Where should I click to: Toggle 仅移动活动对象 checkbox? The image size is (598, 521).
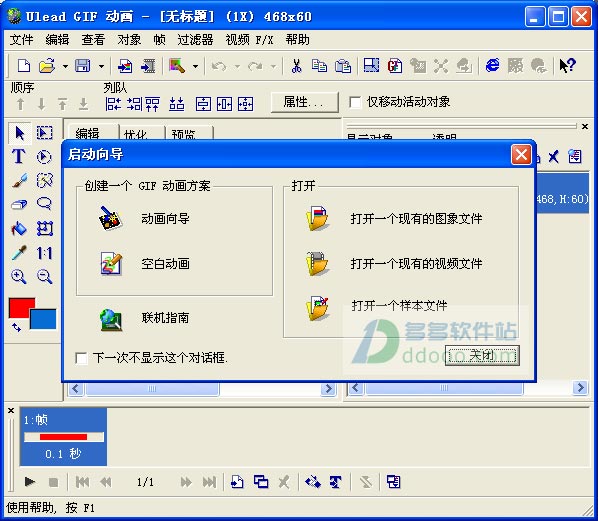point(355,102)
